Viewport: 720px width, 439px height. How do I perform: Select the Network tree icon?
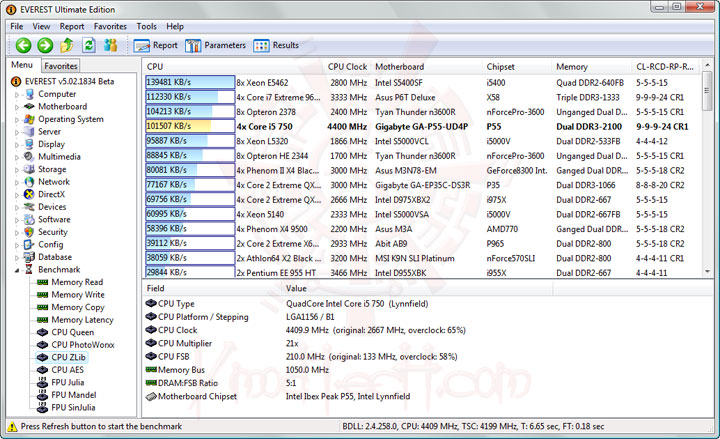29,182
